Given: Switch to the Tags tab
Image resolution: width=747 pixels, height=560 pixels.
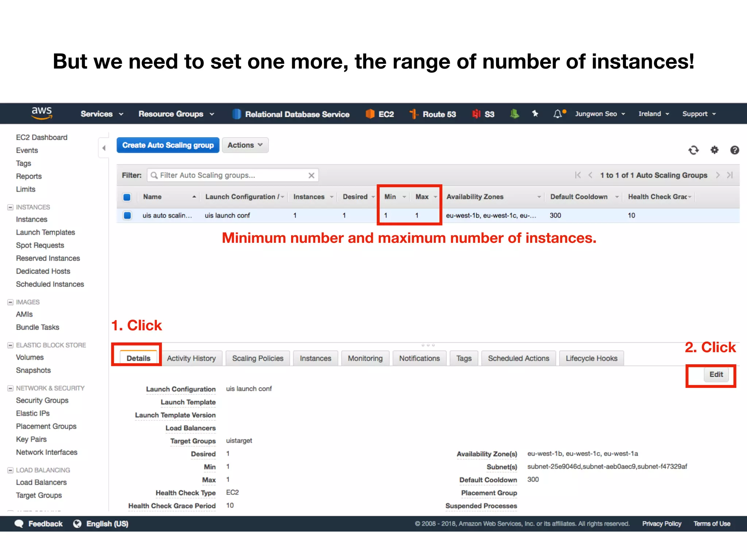Looking at the screenshot, I should [464, 358].
